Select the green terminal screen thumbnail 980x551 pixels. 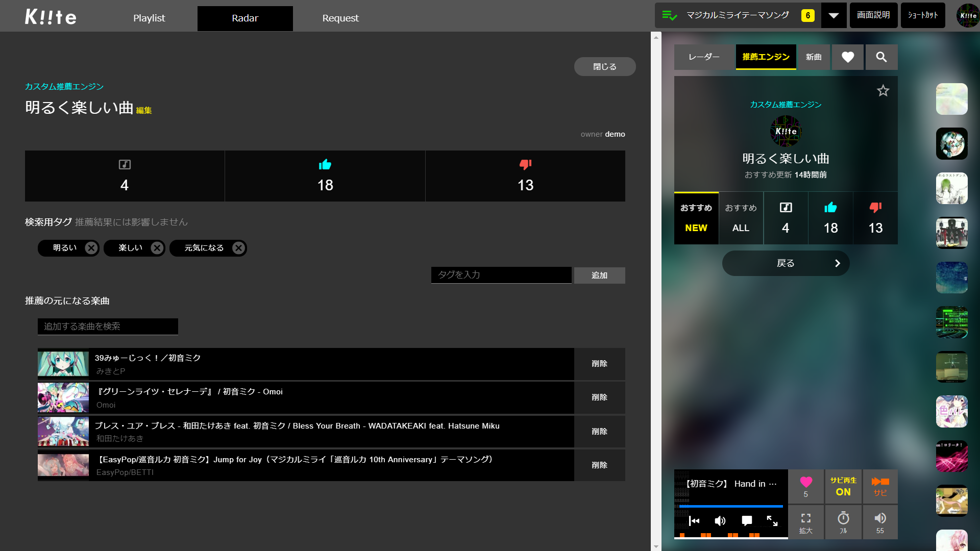pos(951,322)
